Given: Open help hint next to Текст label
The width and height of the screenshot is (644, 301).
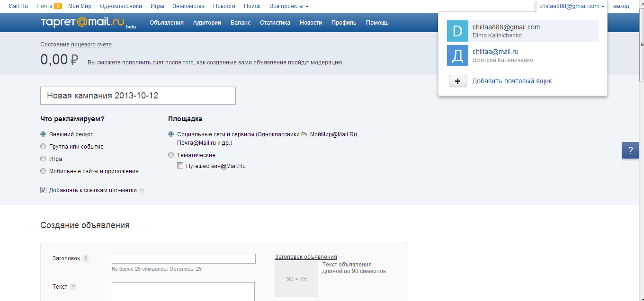Looking at the screenshot, I should click(73, 287).
